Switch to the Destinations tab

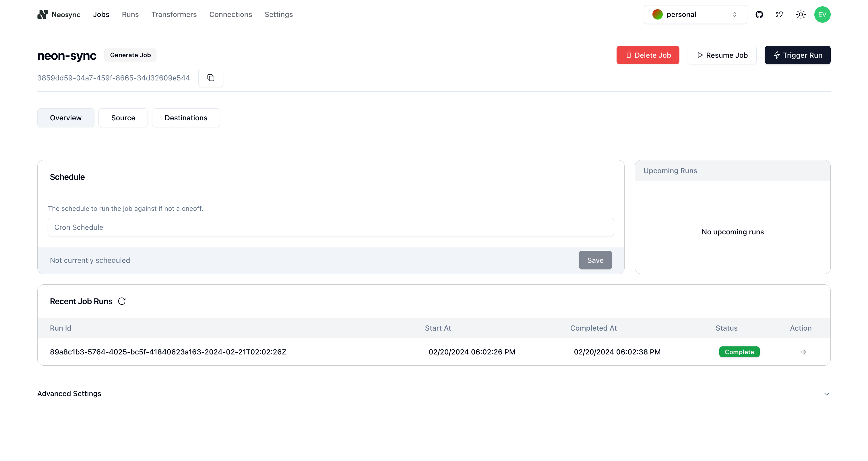pyautogui.click(x=186, y=118)
